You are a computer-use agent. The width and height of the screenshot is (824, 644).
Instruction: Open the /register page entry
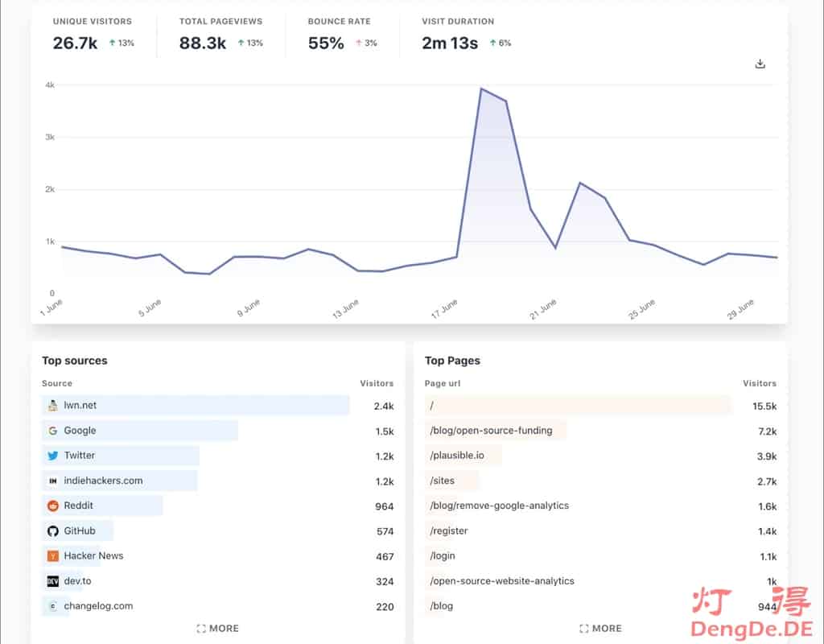point(449,531)
